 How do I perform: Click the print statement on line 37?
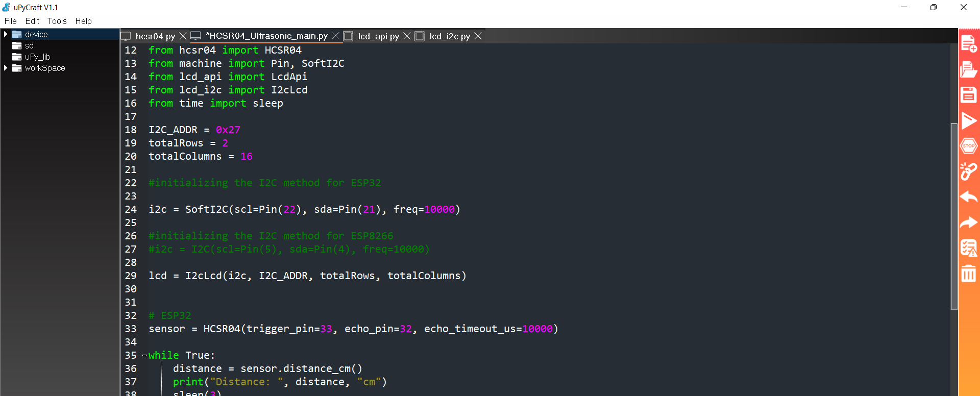280,382
